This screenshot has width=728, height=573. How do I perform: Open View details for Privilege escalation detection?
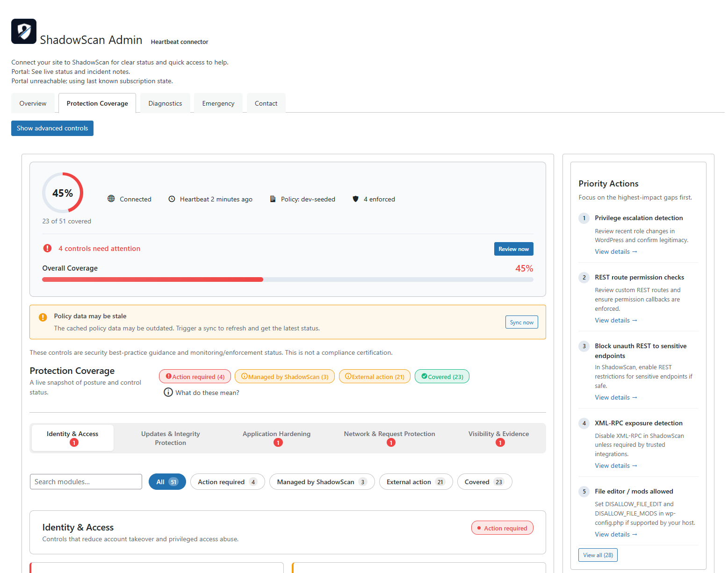coord(615,251)
